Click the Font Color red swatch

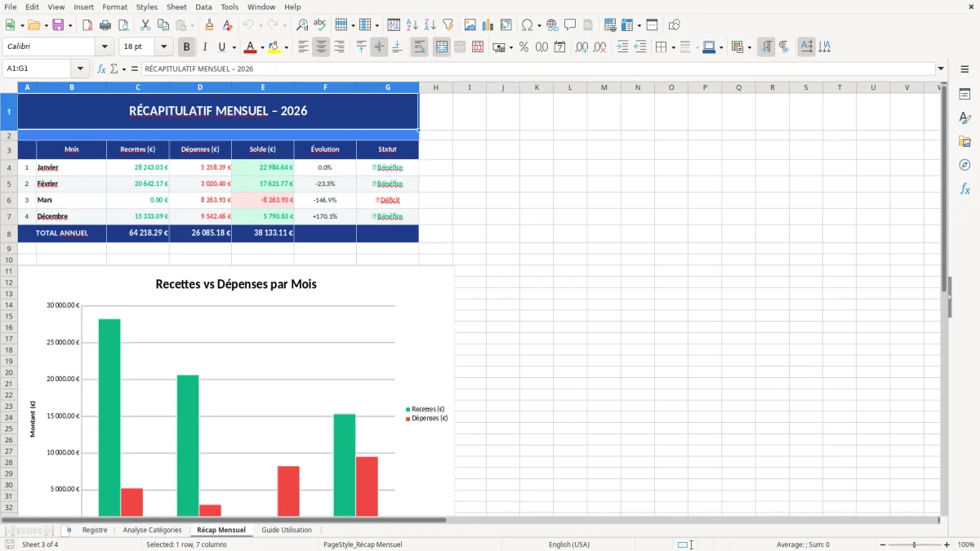(251, 47)
